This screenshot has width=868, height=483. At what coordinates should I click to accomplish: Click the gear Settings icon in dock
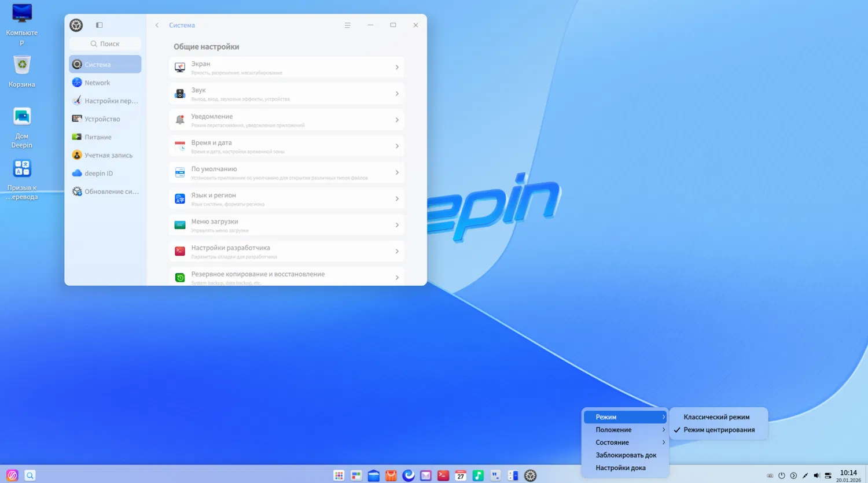coord(531,475)
